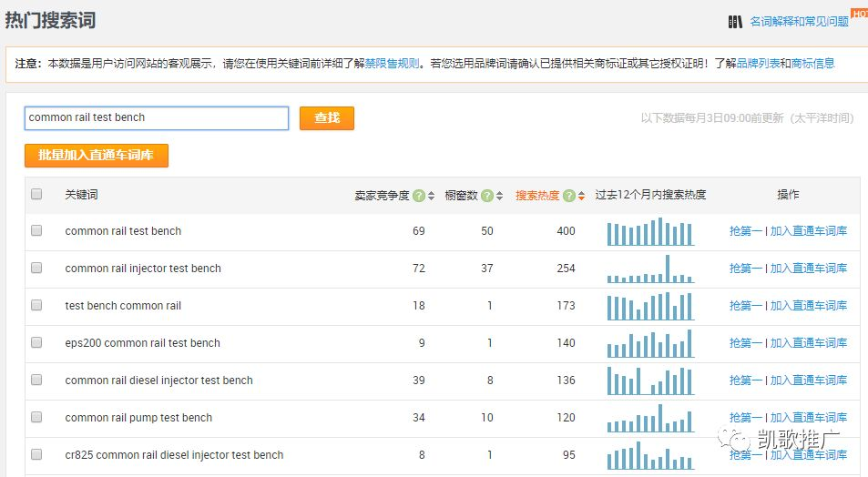Check the box for 'common rail test bench'
This screenshot has height=477, width=868.
coord(36,231)
